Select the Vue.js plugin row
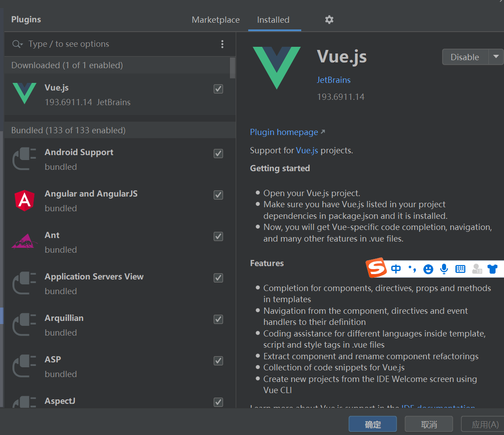This screenshot has width=504, height=435. 120,94
